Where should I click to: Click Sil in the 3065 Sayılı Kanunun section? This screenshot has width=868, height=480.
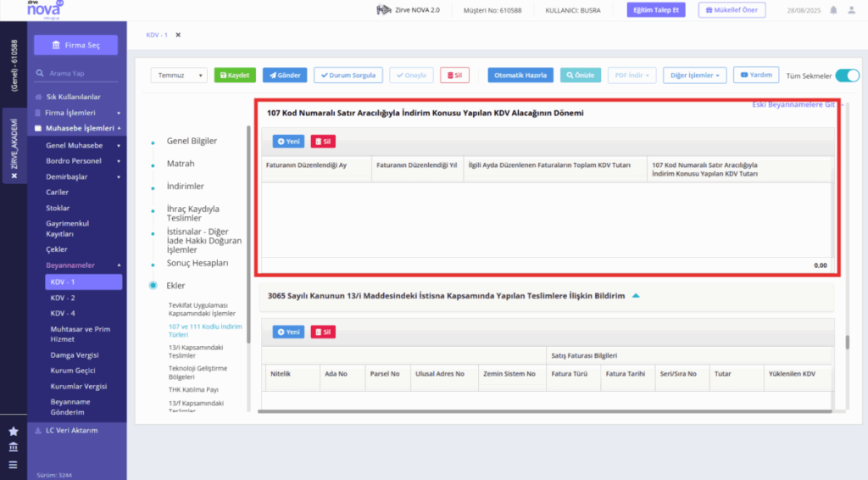[323, 332]
